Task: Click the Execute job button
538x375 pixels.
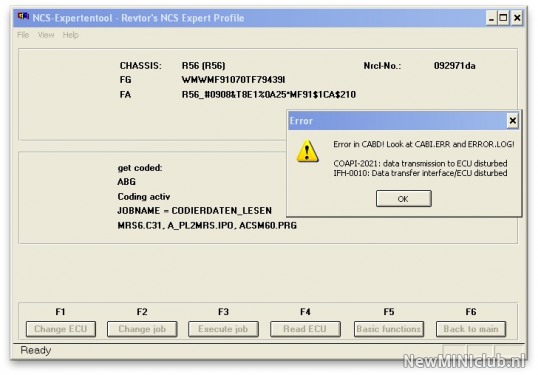Action: 223,329
